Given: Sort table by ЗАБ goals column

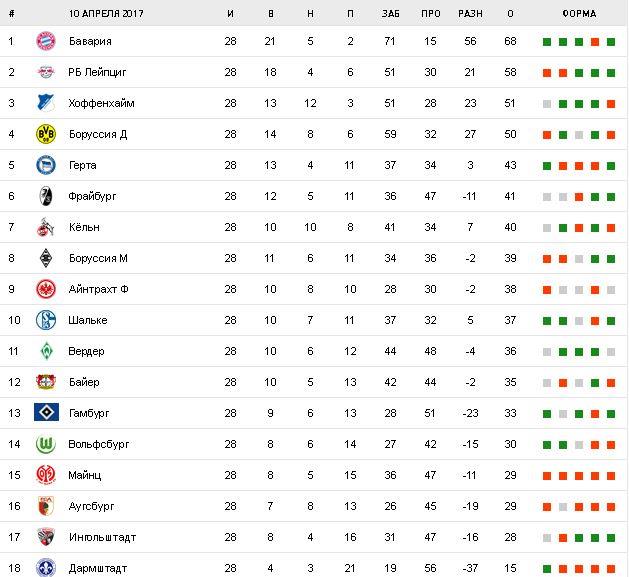Looking at the screenshot, I should click(x=391, y=14).
